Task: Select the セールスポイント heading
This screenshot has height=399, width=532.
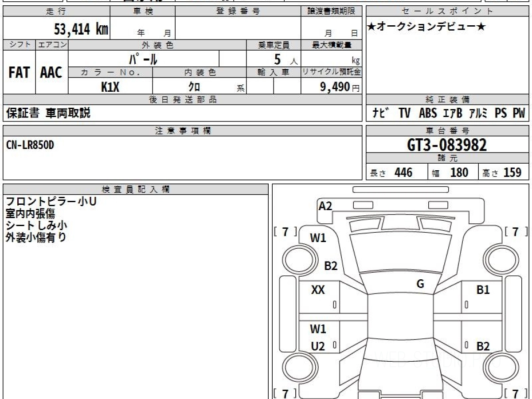Action: point(448,12)
